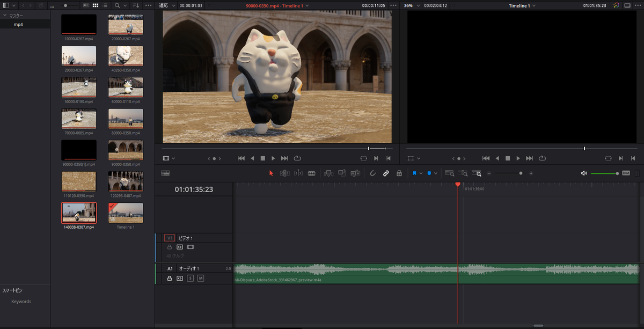Mute the Audio 1 track with M
The width and height of the screenshot is (644, 329).
[201, 279]
